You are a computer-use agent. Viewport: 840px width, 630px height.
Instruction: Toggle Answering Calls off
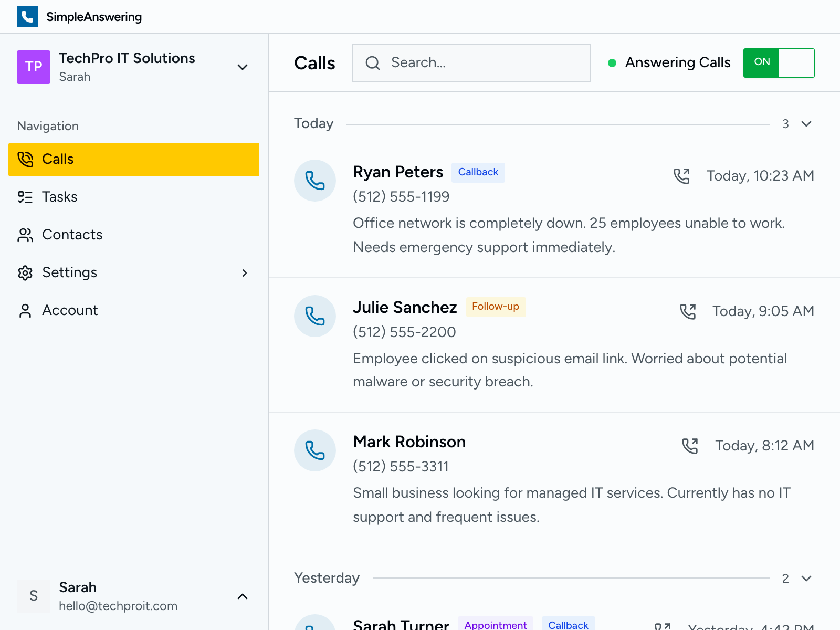(x=779, y=62)
